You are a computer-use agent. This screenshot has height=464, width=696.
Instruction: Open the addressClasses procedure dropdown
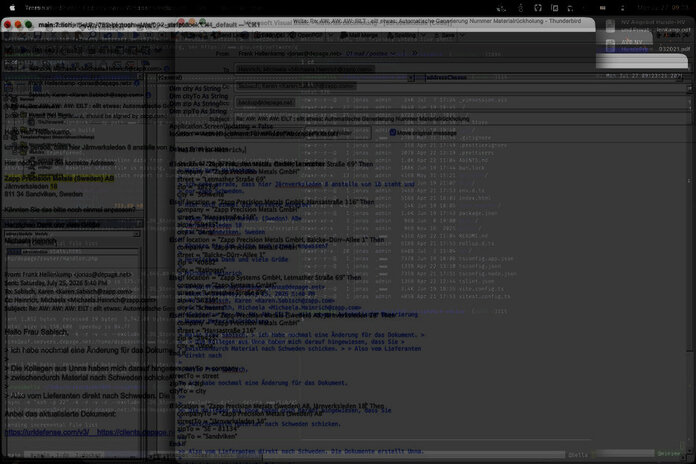point(554,78)
